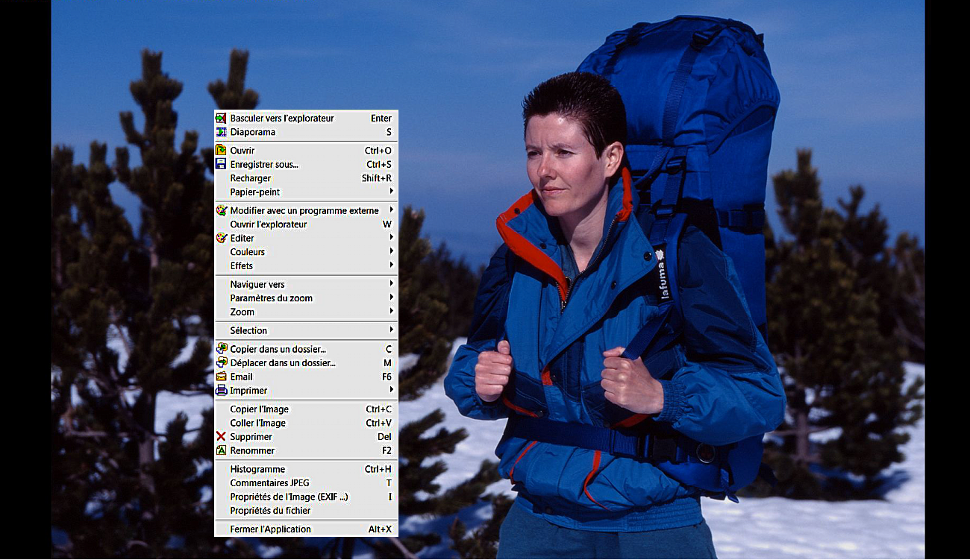Screen dimensions: 970x560
Task: Open the Histogramme entry
Action: click(x=306, y=469)
